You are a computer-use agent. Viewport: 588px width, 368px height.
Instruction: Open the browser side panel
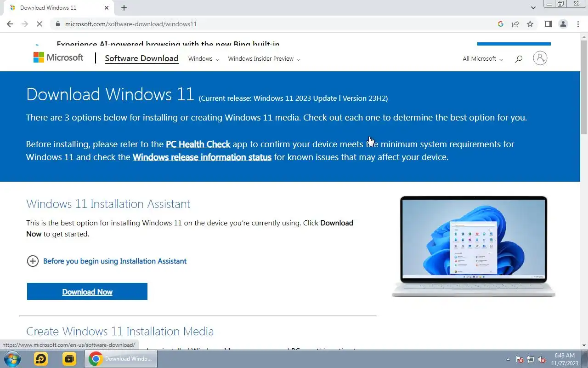click(548, 24)
